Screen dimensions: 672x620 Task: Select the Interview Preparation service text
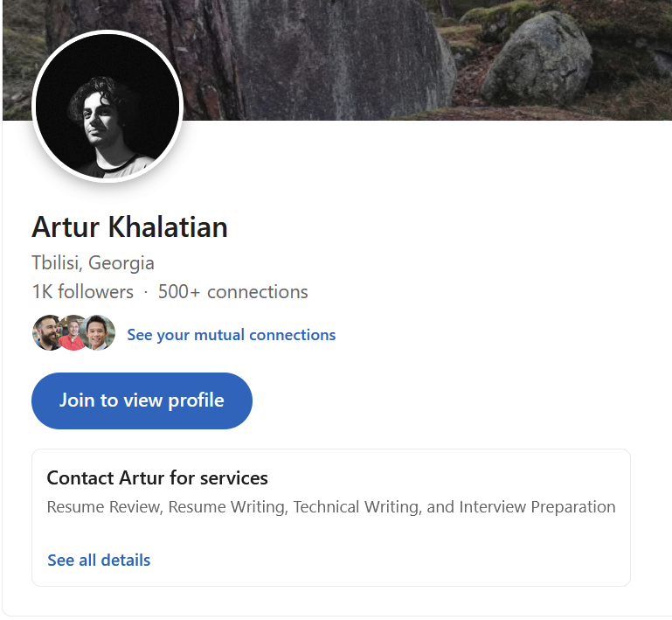pos(537,507)
